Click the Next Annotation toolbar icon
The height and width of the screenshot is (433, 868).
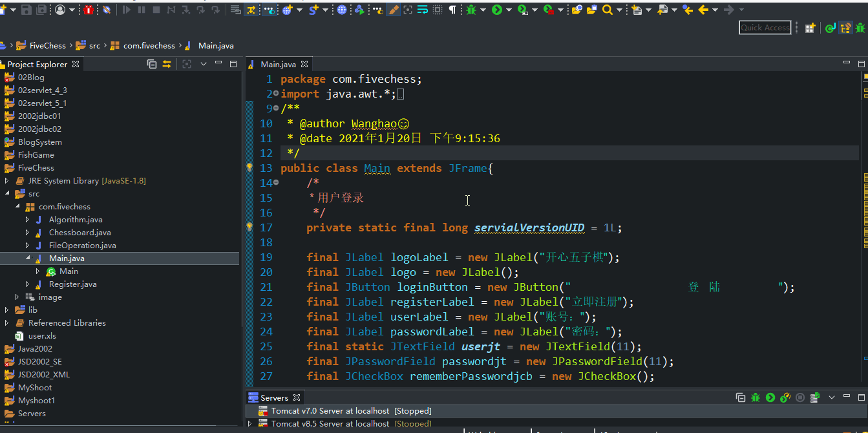[x=637, y=10]
